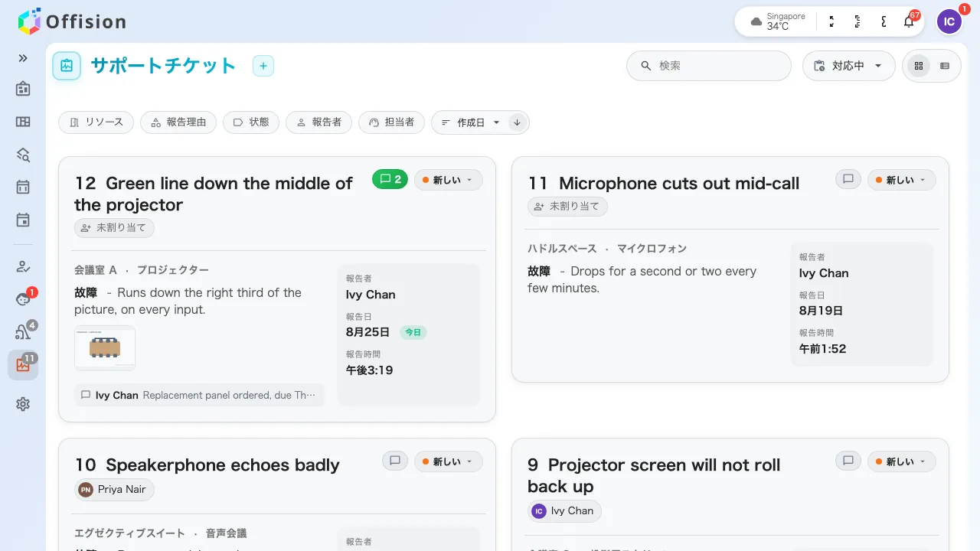980x551 pixels.
Task: Filter by 担当者 chip
Action: click(391, 122)
